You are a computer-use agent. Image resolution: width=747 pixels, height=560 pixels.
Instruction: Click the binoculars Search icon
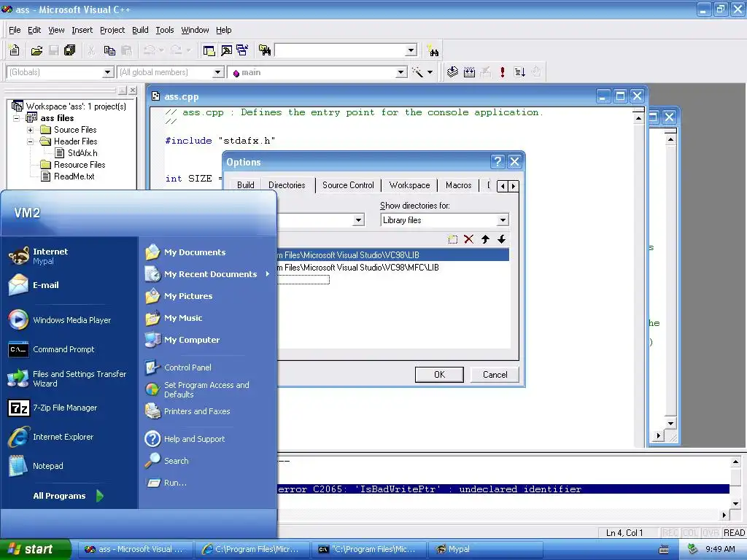click(x=433, y=50)
